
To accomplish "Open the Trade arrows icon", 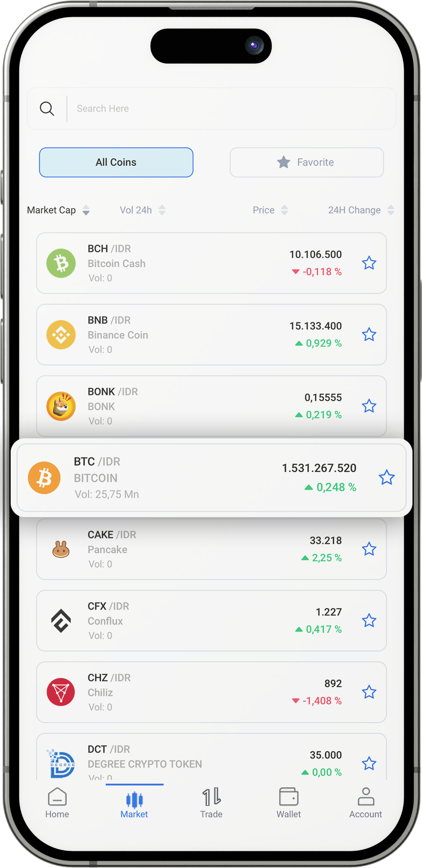I will (x=211, y=797).
